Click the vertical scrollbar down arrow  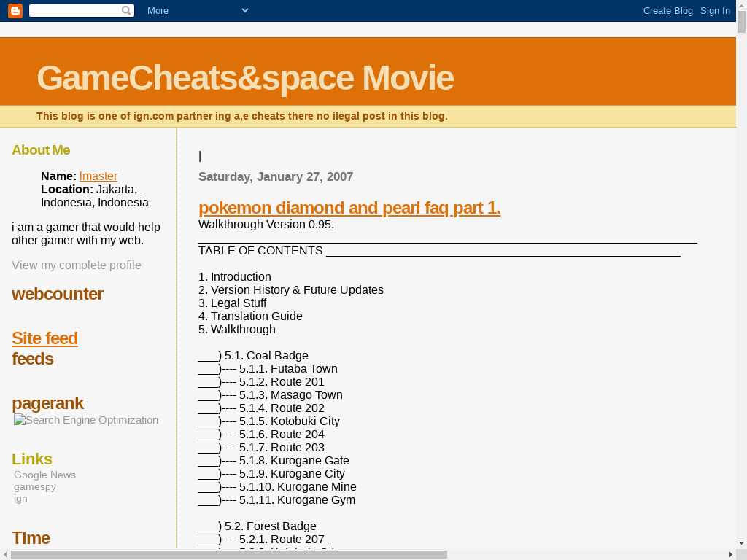coord(741,543)
